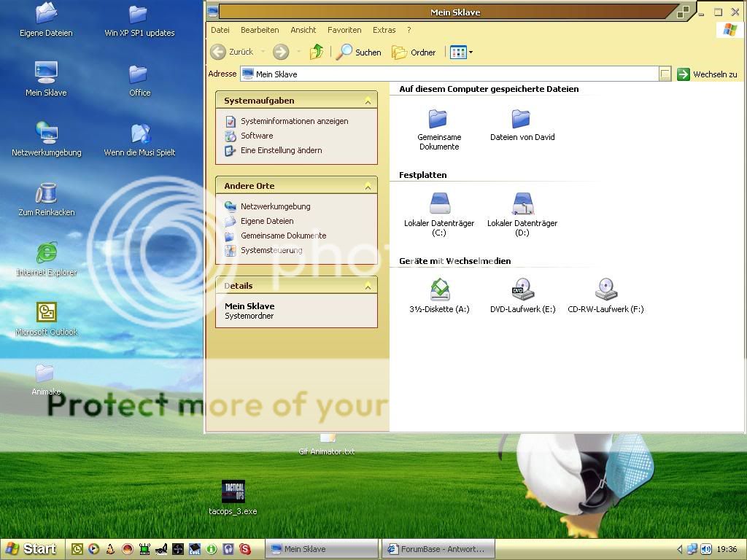Open the Lokaler Datenträger (C:) drive
The image size is (747, 560).
point(439,204)
